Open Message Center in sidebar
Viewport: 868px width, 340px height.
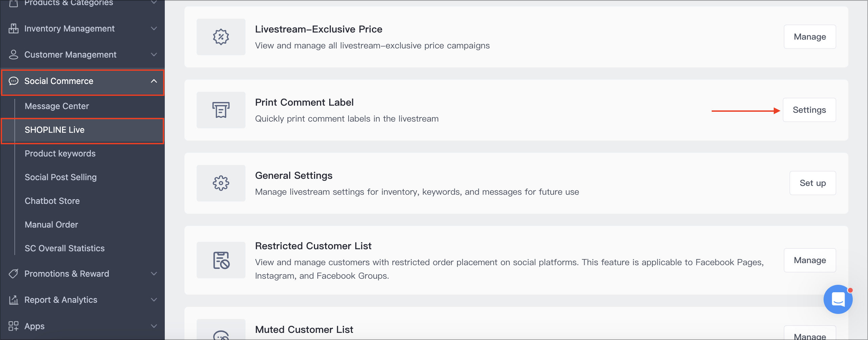57,106
